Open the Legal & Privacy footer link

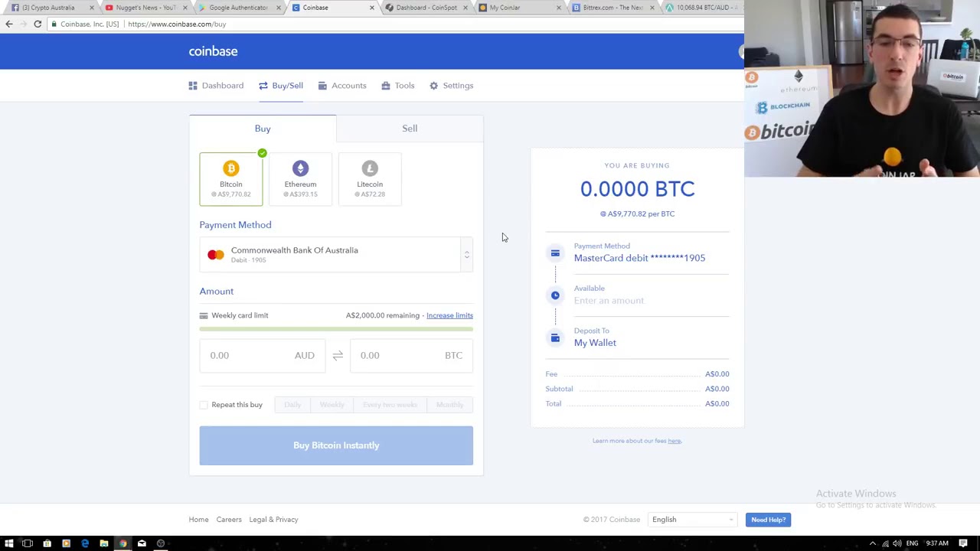click(273, 520)
